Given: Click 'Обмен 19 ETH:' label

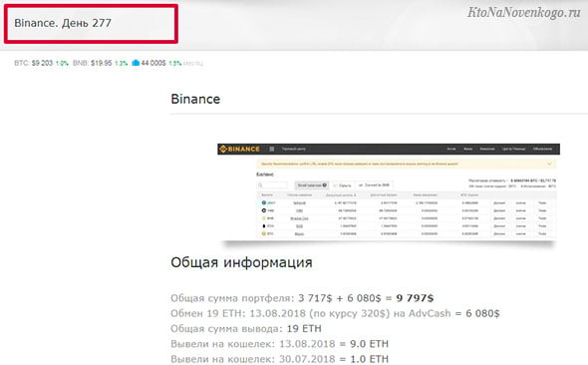Looking at the screenshot, I should point(208,313).
